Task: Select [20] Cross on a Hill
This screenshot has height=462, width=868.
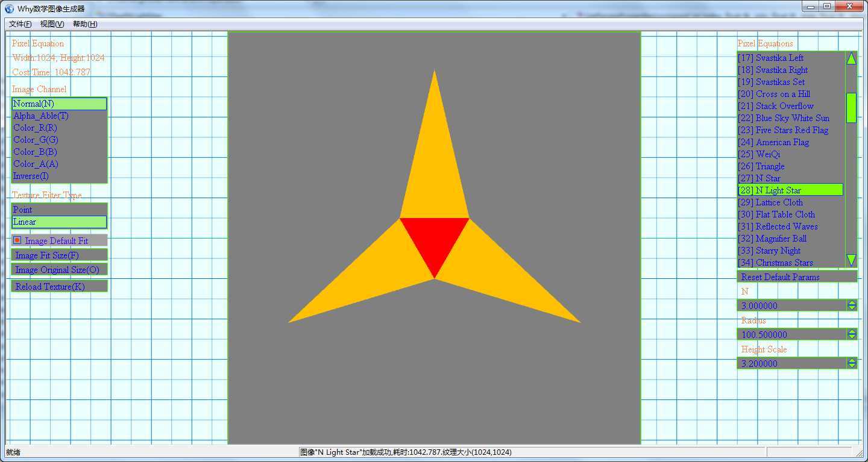Action: (x=790, y=94)
